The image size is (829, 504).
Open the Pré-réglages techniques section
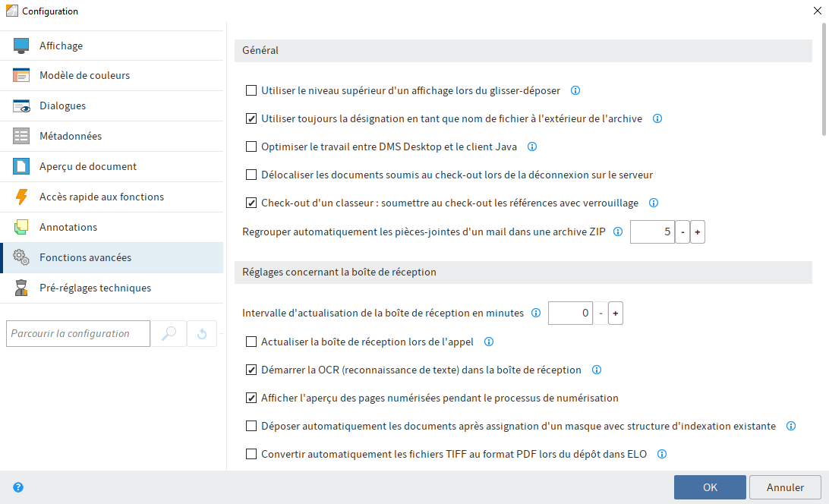[x=95, y=288]
